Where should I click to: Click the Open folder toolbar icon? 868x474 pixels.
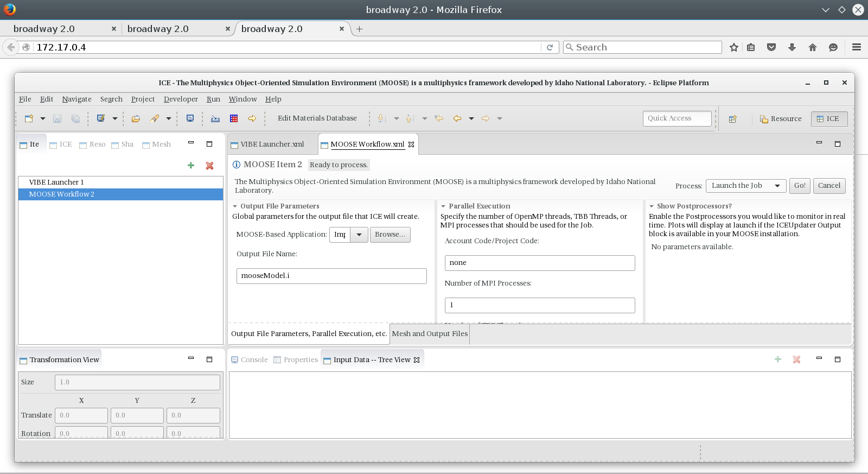point(136,118)
